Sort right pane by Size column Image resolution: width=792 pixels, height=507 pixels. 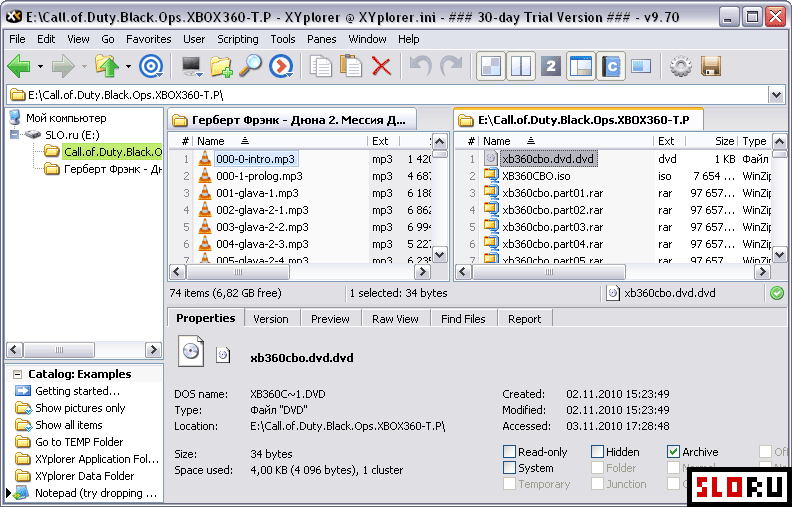[x=711, y=141]
